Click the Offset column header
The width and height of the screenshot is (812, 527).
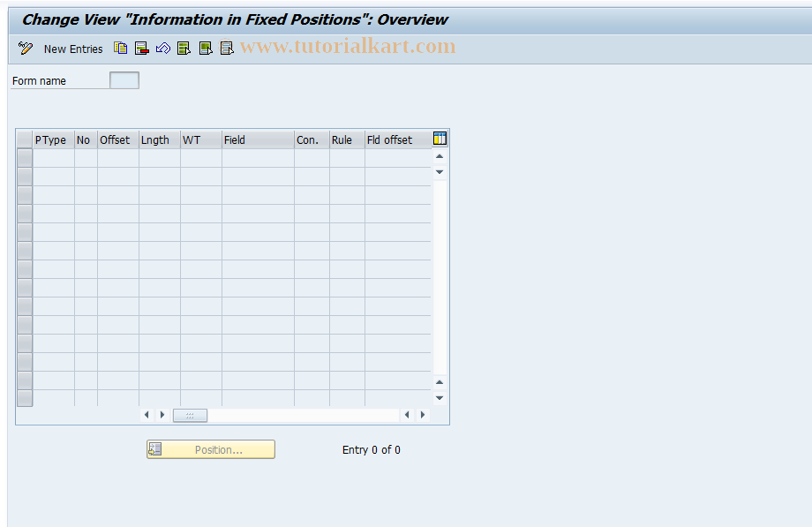pyautogui.click(x=118, y=139)
